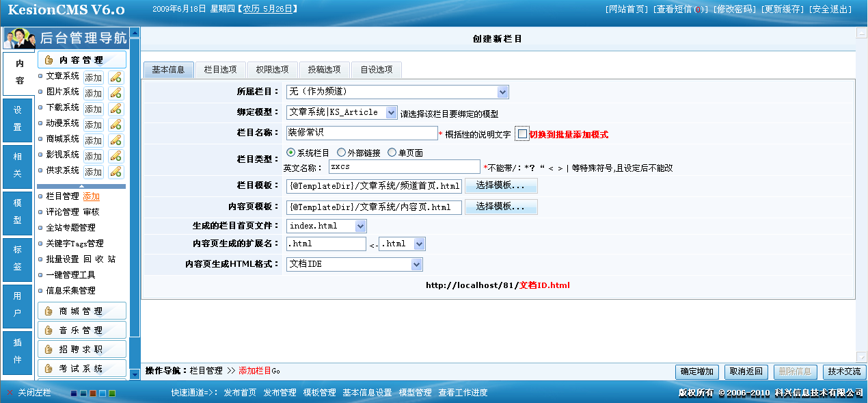Click the 更新缓存 link

click(x=783, y=10)
